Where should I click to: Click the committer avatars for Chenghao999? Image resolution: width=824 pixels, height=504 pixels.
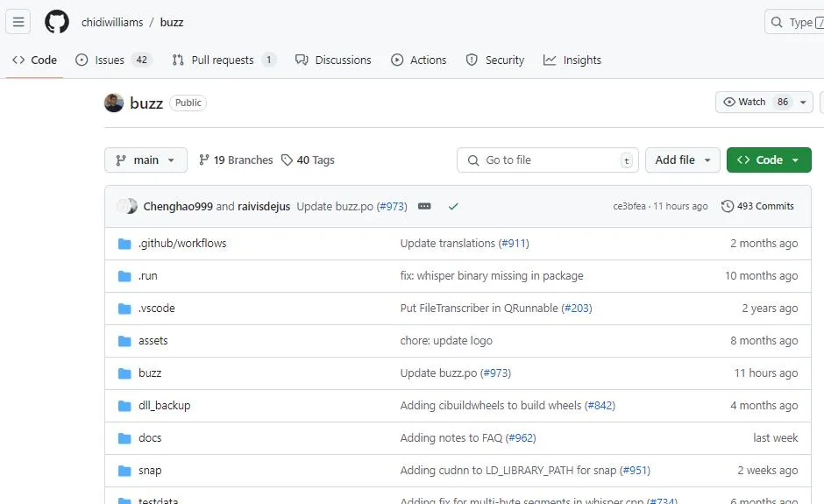pyautogui.click(x=127, y=206)
